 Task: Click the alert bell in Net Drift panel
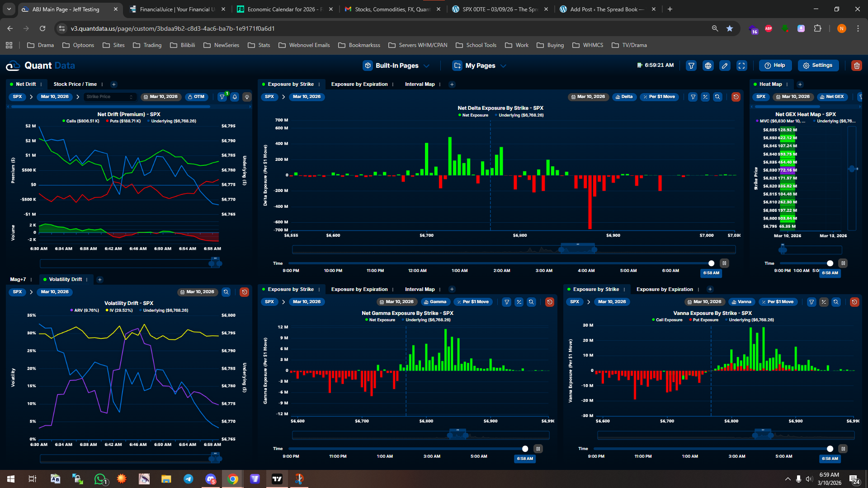(235, 97)
